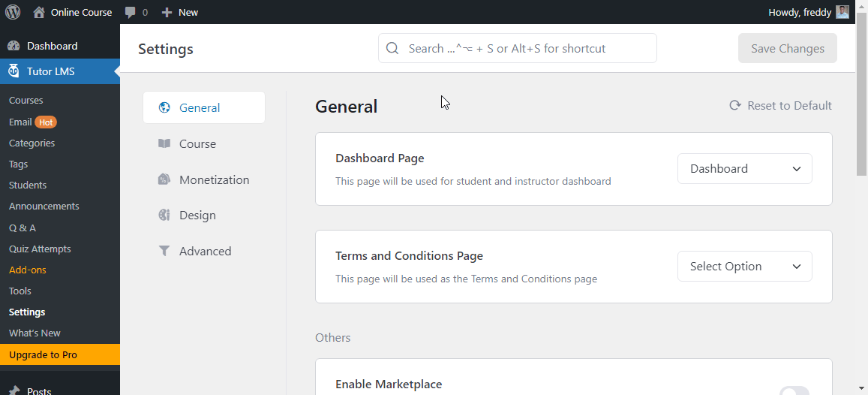Switch to the Monetization settings tab
Screen dimensions: 868x395
[204, 179]
